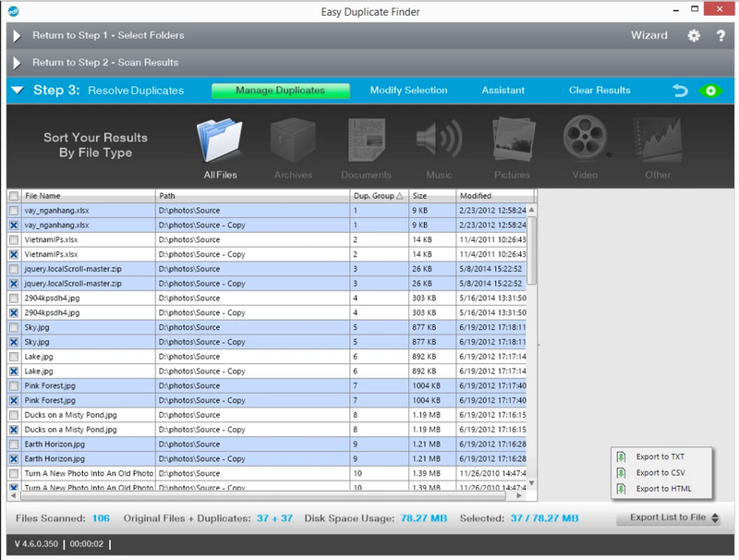This screenshot has width=739, height=560.
Task: Click the undo arrow icon
Action: click(x=680, y=91)
